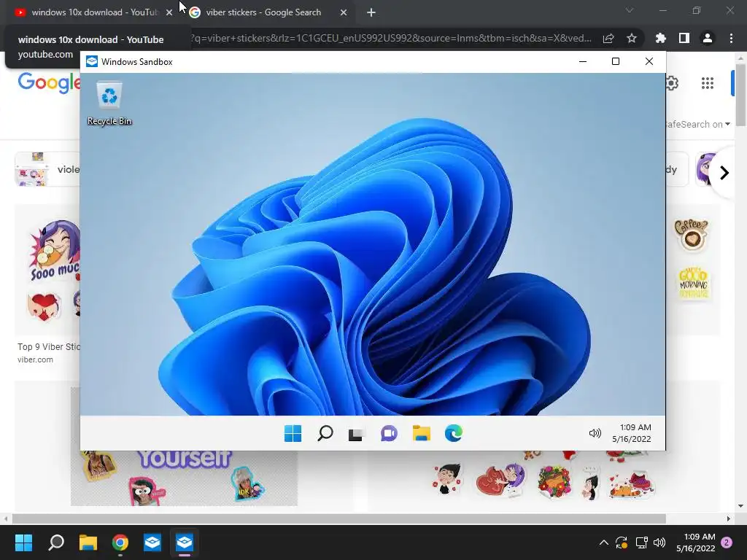Advance suggestion chips with right arrow

tap(724, 172)
